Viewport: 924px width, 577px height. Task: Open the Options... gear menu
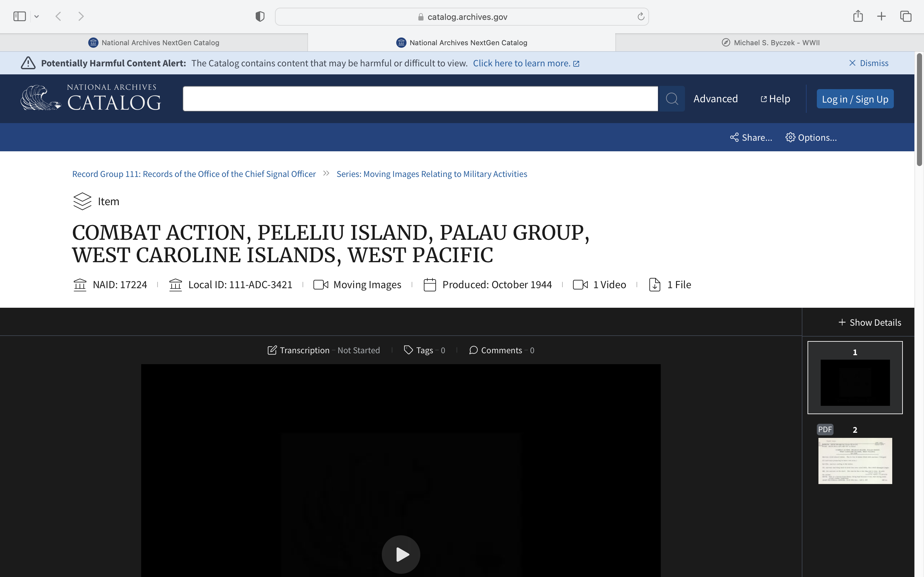(811, 138)
